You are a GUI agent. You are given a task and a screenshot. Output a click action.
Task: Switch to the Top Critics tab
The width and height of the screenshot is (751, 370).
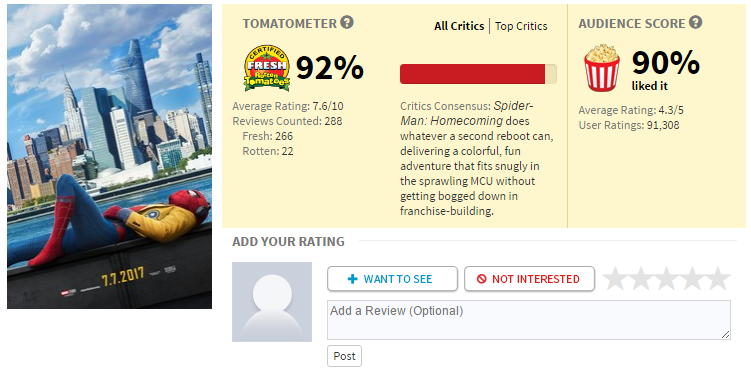521,26
